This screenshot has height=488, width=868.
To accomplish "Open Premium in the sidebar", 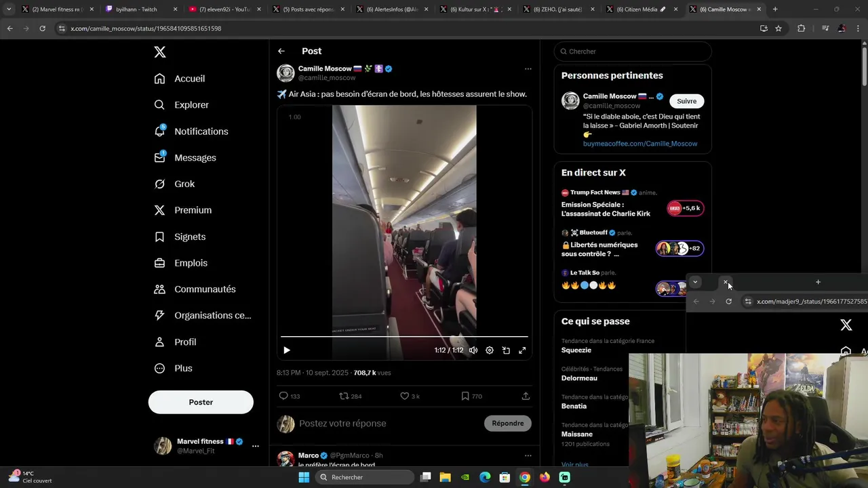I will click(x=183, y=210).
